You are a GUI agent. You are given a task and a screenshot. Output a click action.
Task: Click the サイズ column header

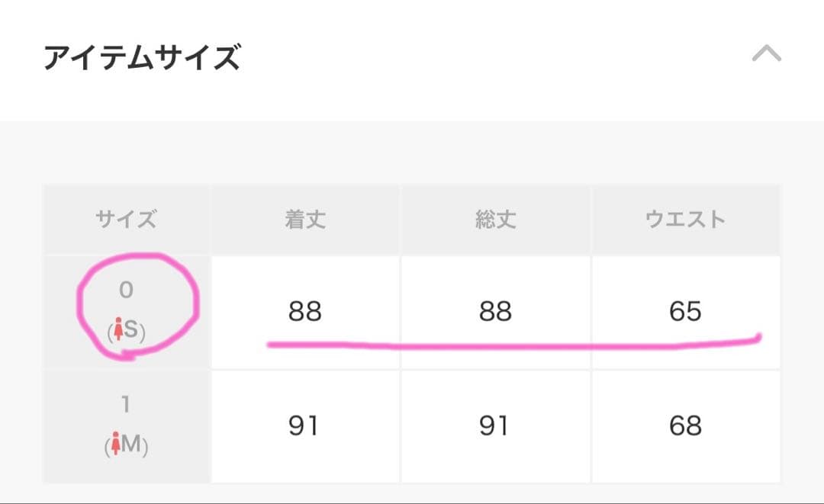point(127,220)
